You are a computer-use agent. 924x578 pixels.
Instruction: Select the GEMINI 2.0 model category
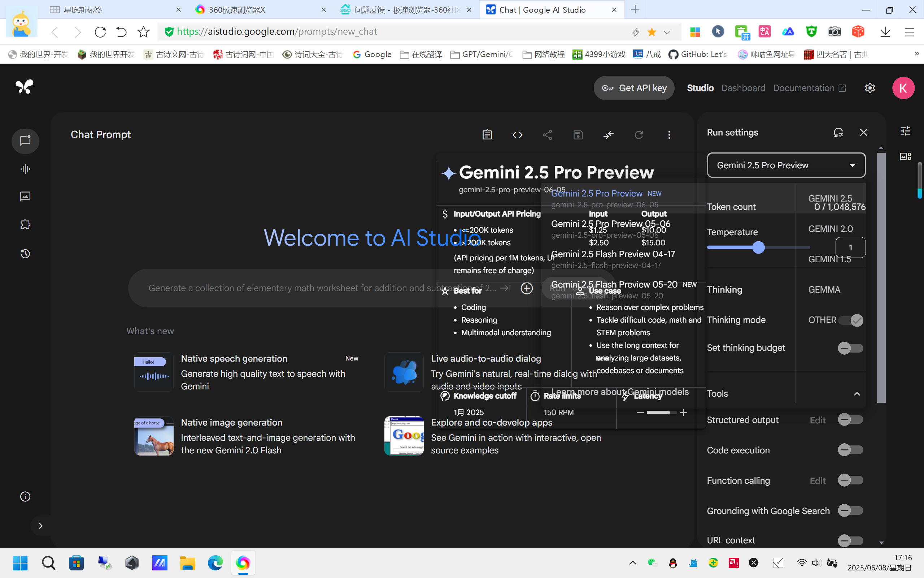(x=831, y=229)
